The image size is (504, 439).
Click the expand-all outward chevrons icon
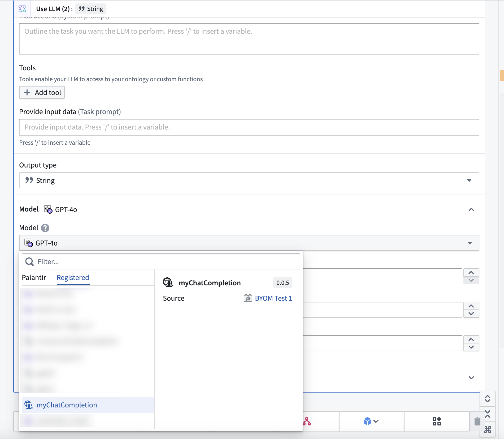coord(488,399)
